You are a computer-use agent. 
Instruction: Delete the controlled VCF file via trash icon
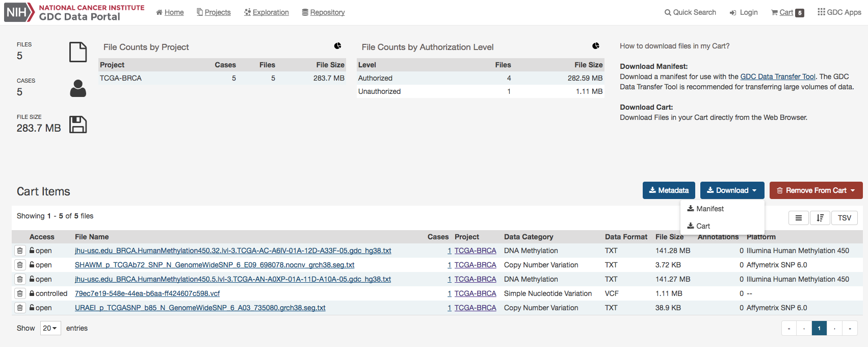(19, 293)
